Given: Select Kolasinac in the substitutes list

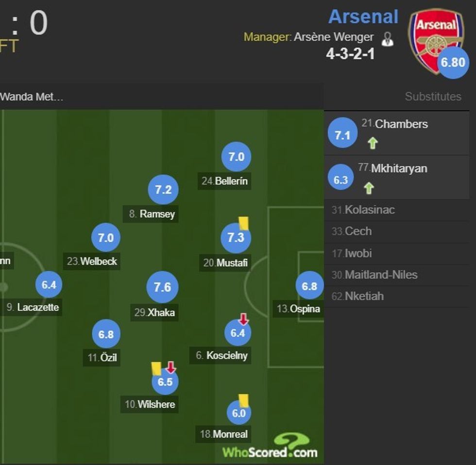Looking at the screenshot, I should (x=364, y=210).
